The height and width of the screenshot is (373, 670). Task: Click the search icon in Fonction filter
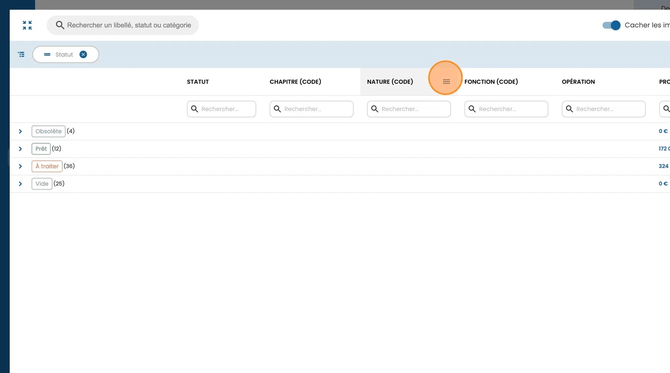pyautogui.click(x=472, y=109)
